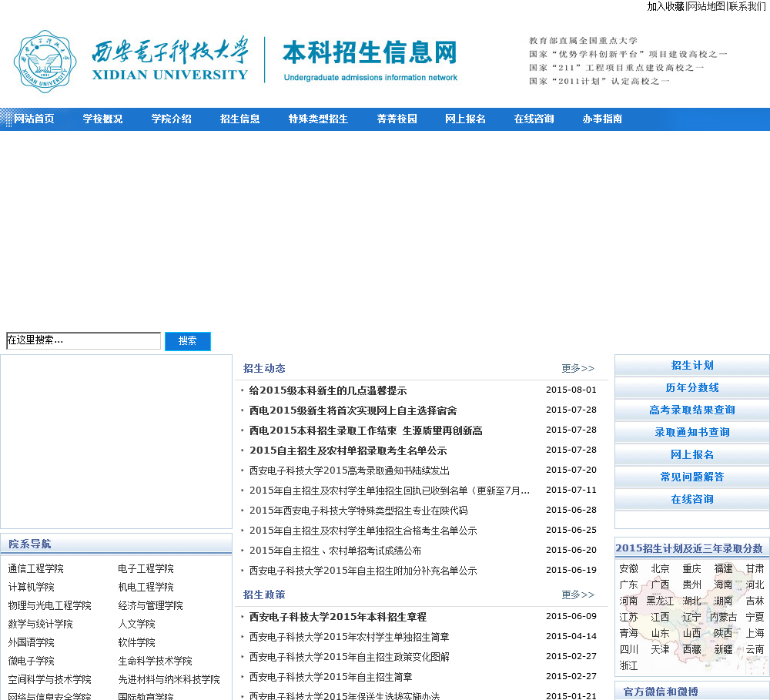The width and height of the screenshot is (770, 700).
Task: Open news 给2015级本科新生的几点温馨提示
Action: coord(327,390)
